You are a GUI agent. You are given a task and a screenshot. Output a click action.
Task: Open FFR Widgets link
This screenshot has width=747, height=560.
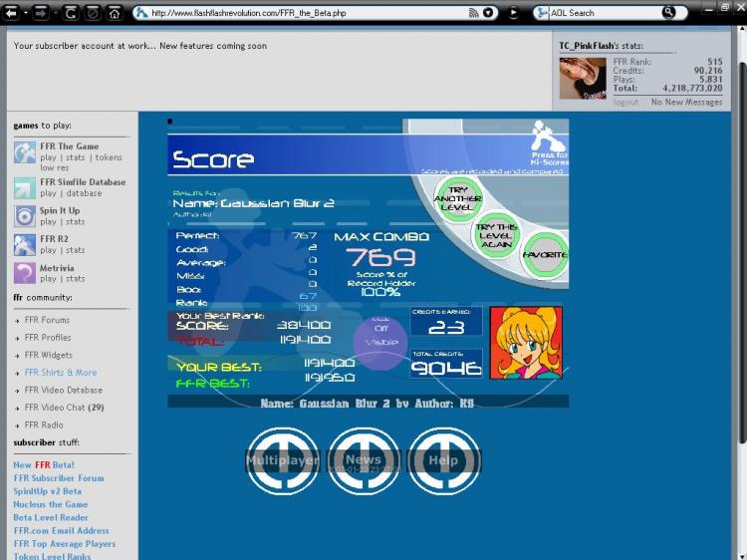[x=49, y=355]
